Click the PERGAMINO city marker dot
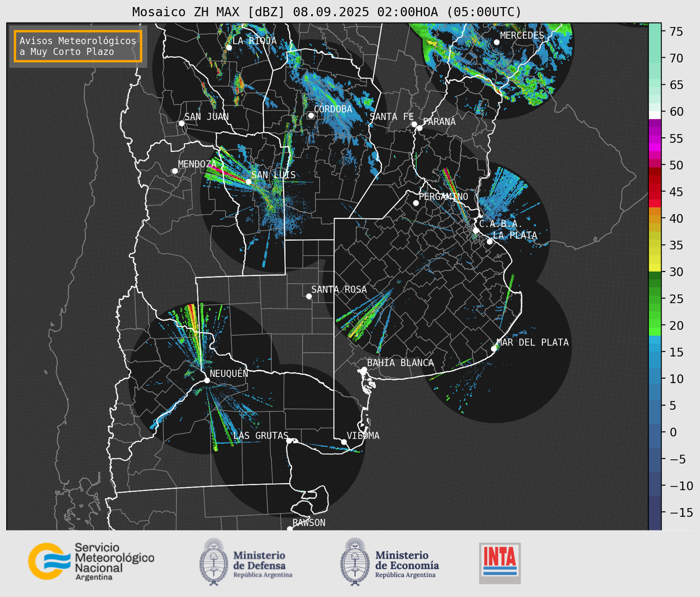The height and width of the screenshot is (597, 700). 416,203
